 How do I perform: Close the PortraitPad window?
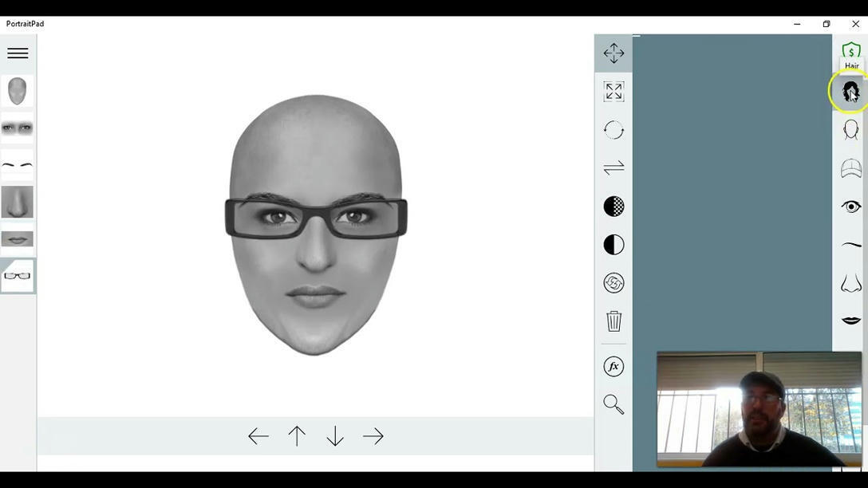(x=855, y=24)
